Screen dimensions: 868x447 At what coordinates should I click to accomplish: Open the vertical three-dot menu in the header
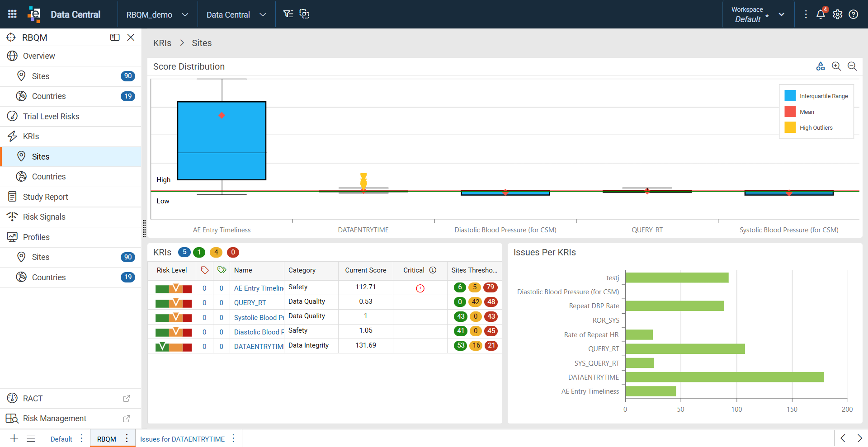click(806, 14)
